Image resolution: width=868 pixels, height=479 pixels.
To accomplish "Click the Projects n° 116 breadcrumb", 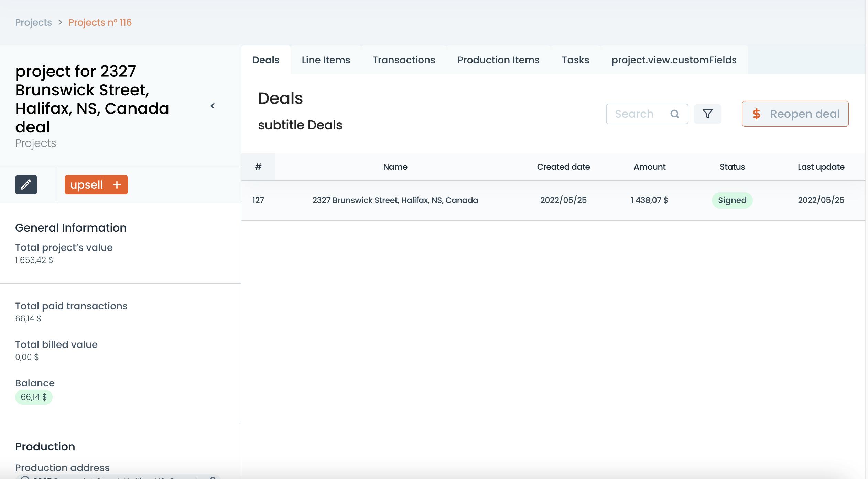I will pyautogui.click(x=100, y=22).
